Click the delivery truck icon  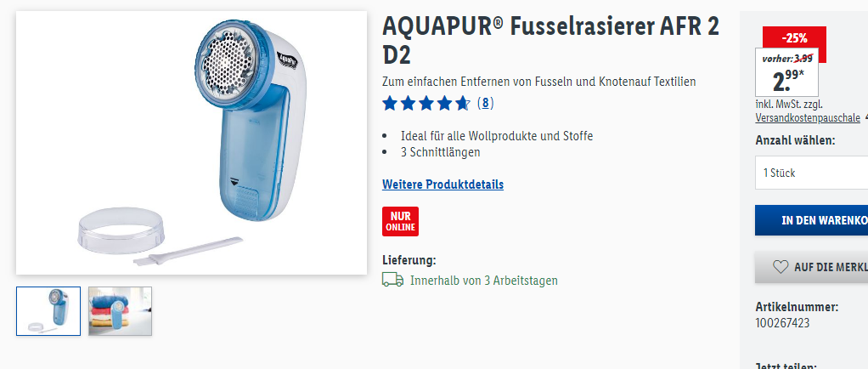[392, 280]
